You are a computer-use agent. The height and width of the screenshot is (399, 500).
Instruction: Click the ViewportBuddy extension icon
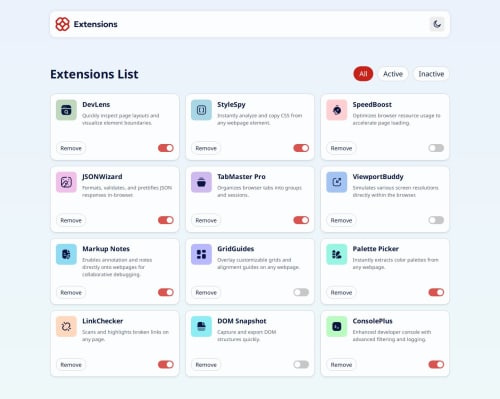click(337, 182)
